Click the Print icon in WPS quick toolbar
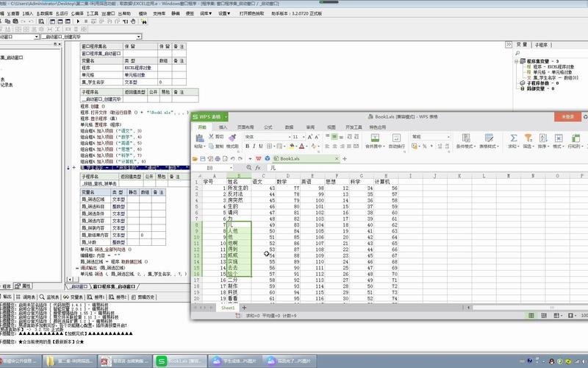Viewport: 588px width, 368px height. (218, 159)
